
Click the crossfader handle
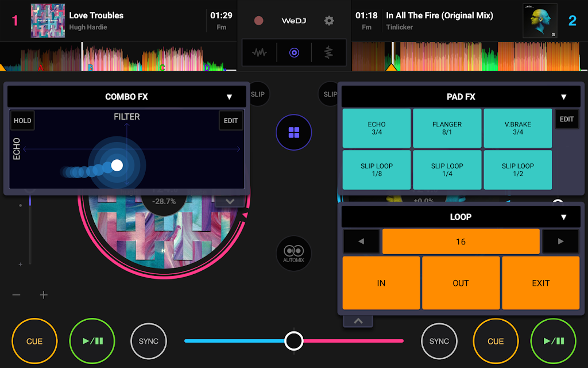click(x=294, y=340)
